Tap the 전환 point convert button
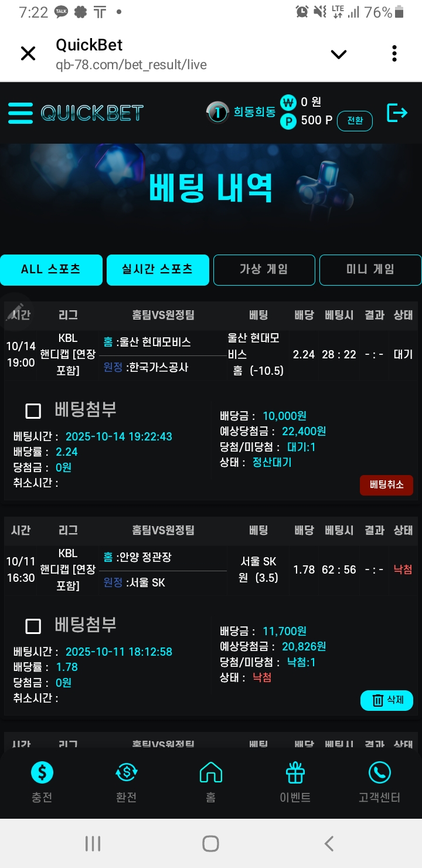The width and height of the screenshot is (422, 868). tap(355, 121)
